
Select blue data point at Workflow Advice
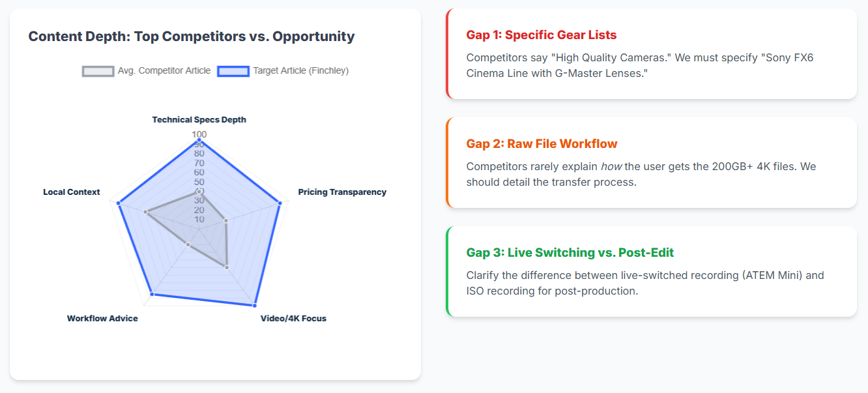coord(152,295)
